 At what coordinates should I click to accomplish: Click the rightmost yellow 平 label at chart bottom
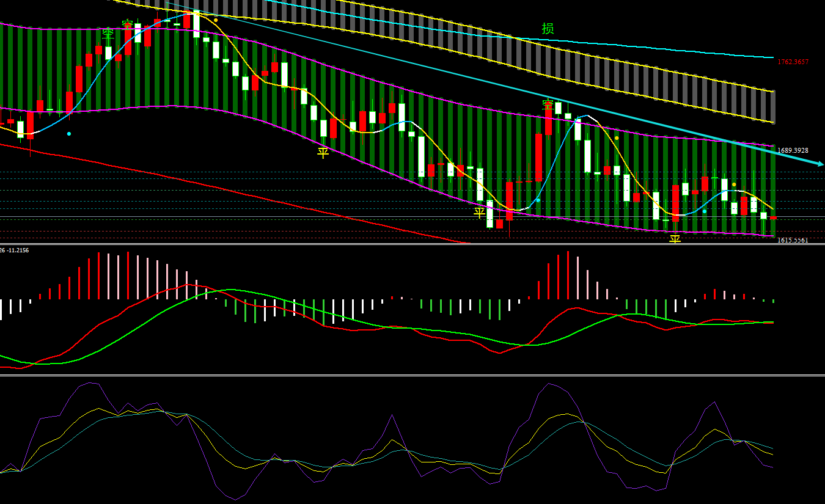[675, 239]
